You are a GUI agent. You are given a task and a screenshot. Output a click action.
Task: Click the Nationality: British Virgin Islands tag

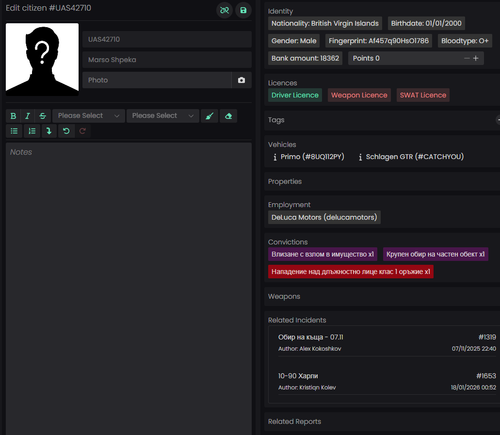click(x=325, y=23)
